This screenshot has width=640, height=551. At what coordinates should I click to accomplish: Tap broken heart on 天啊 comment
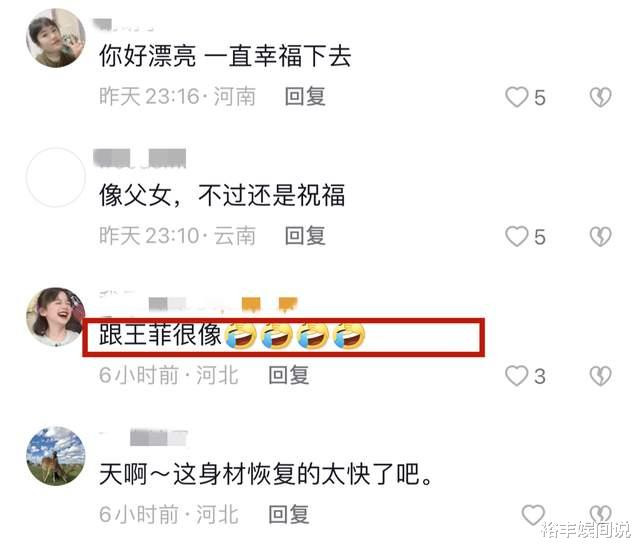(x=600, y=514)
